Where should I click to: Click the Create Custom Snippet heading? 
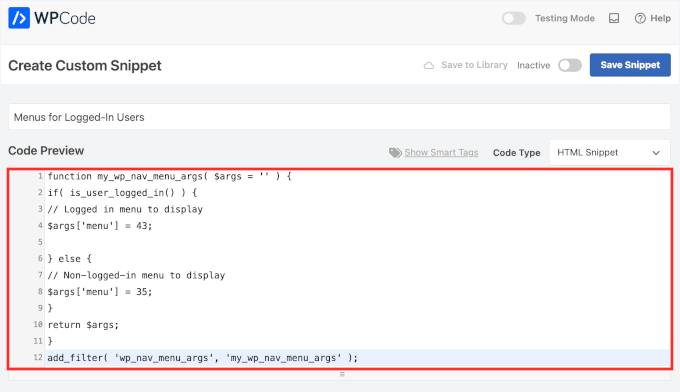pos(85,65)
